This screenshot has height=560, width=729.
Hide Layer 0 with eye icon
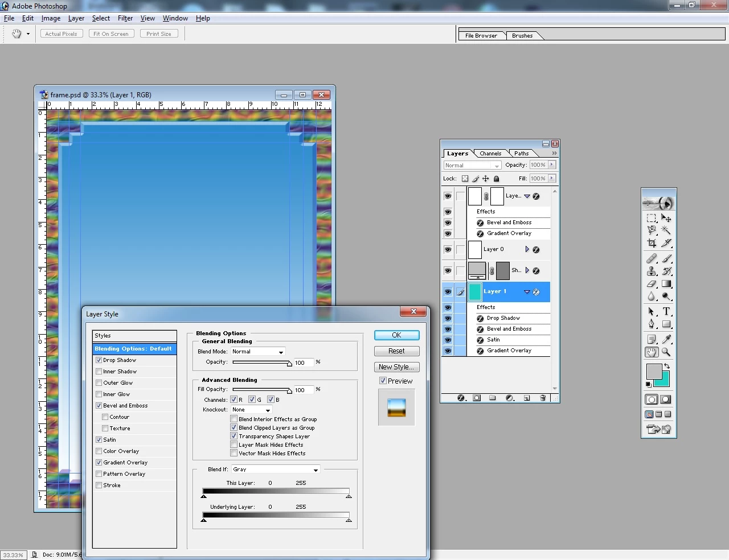click(x=448, y=249)
